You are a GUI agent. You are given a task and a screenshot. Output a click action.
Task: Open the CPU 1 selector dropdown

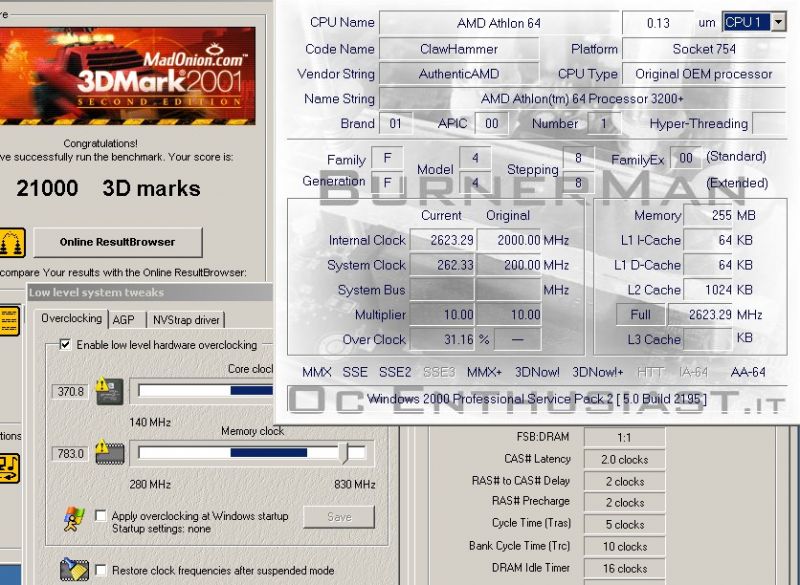(778, 22)
